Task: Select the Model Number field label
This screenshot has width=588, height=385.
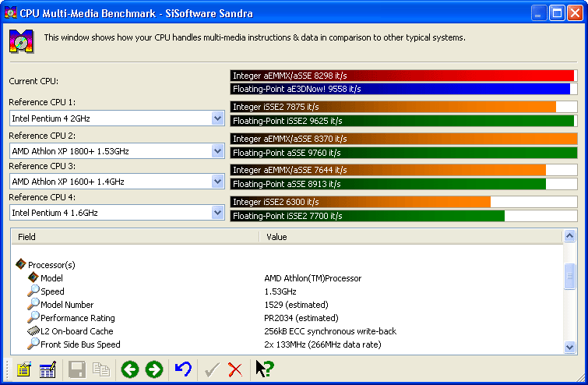Action: point(67,305)
